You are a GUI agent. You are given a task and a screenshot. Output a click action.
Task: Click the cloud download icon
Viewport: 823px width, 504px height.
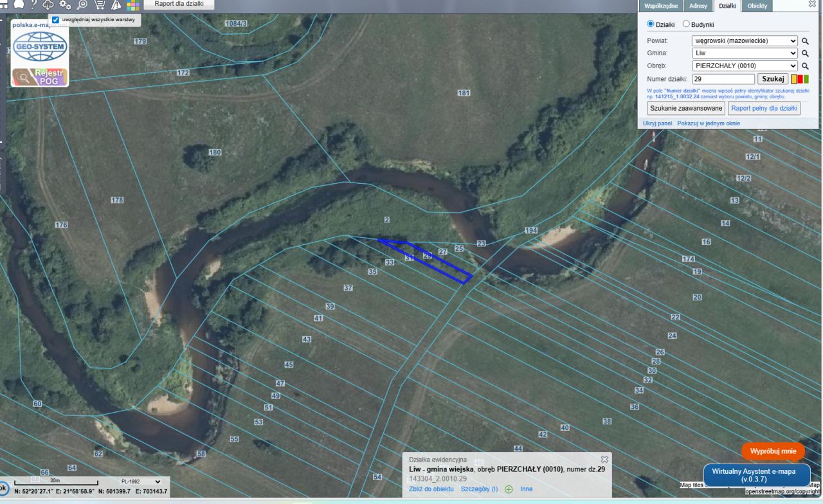click(49, 4)
